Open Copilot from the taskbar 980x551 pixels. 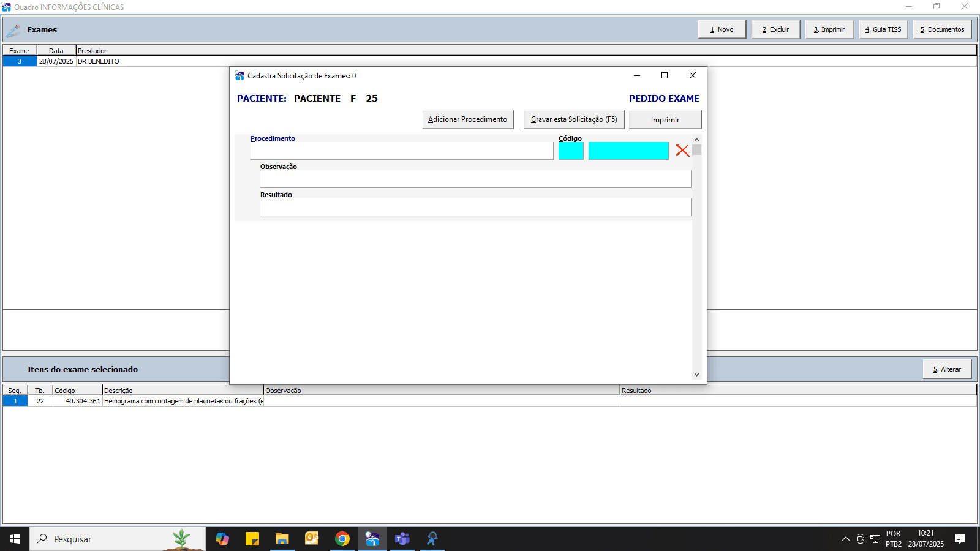click(x=222, y=539)
